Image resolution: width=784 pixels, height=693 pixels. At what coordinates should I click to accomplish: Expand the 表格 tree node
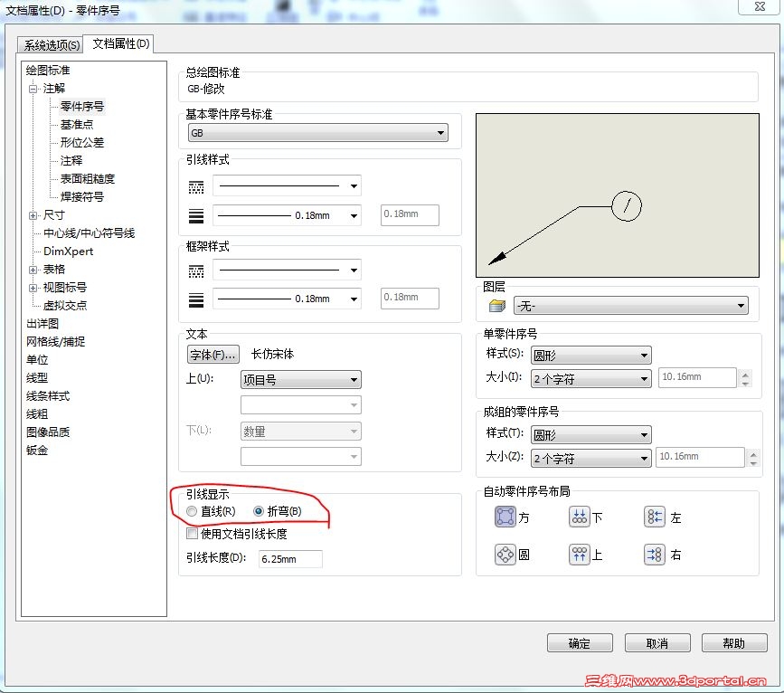(33, 270)
